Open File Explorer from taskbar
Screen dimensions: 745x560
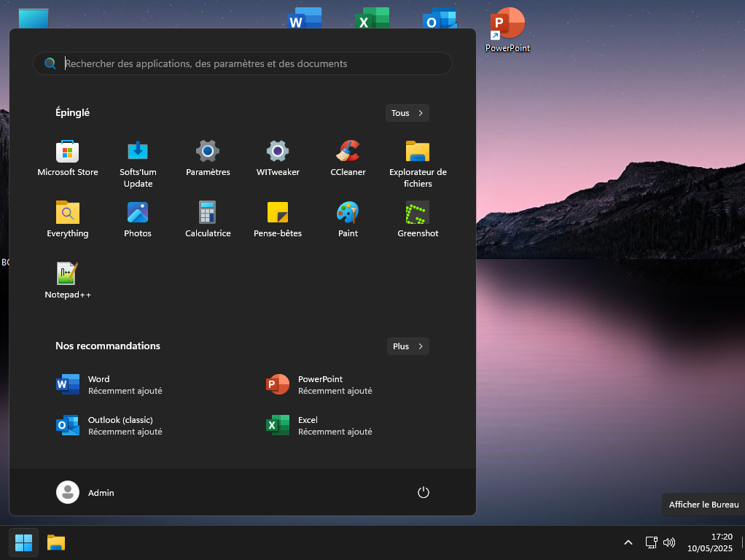click(x=56, y=542)
